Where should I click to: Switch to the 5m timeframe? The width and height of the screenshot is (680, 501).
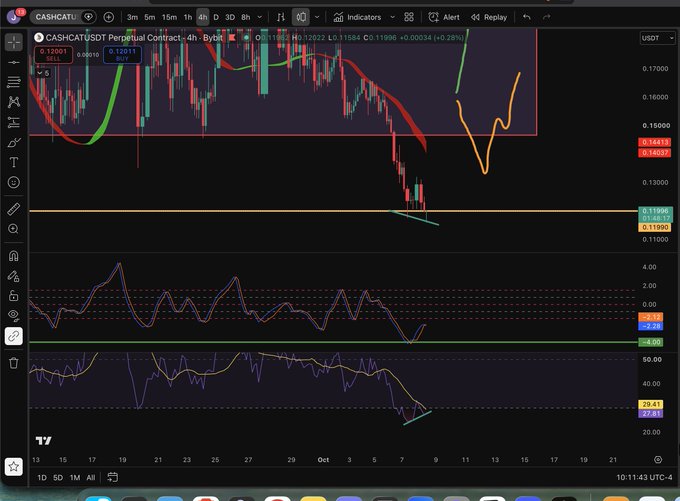tap(150, 17)
